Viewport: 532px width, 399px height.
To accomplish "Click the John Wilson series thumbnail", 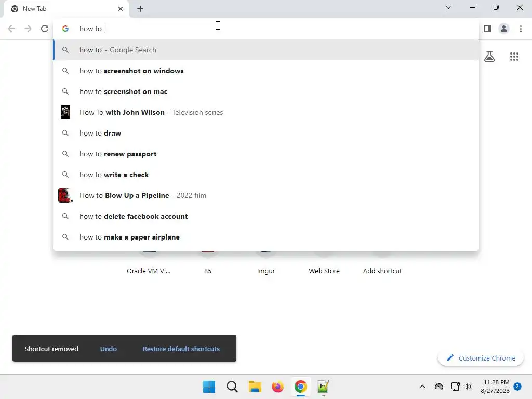I will (x=65, y=112).
